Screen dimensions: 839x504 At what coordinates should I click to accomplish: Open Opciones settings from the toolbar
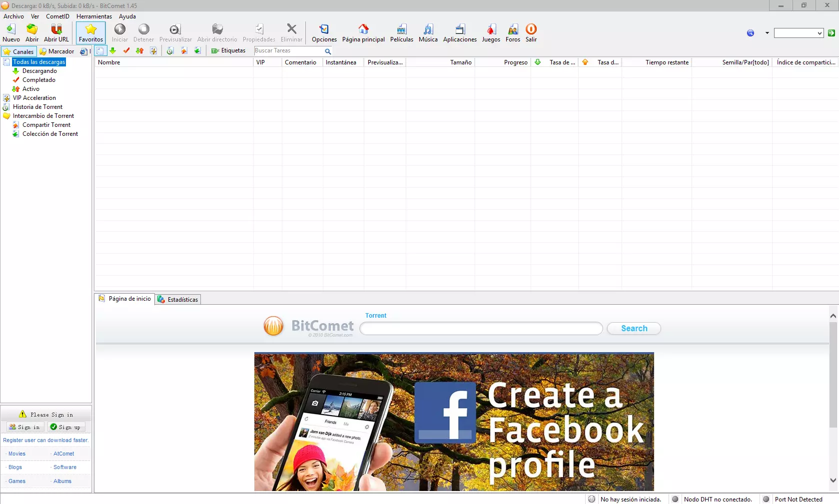324,33
